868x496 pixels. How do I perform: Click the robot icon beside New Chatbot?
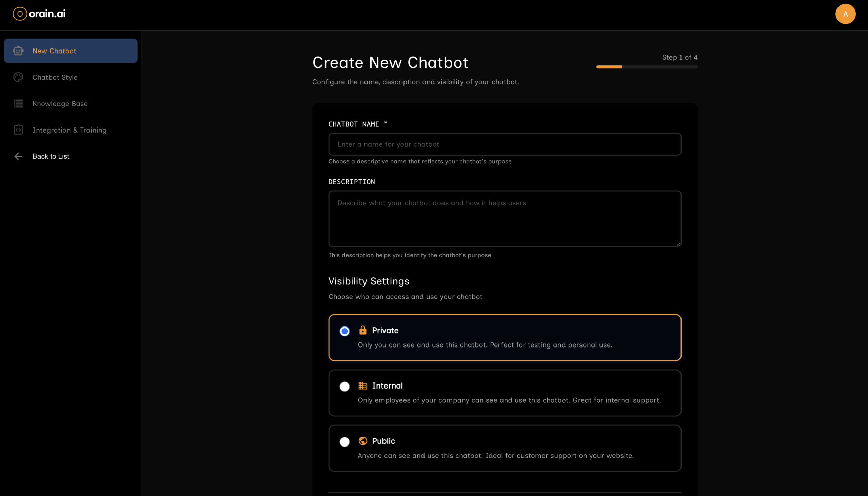point(18,51)
